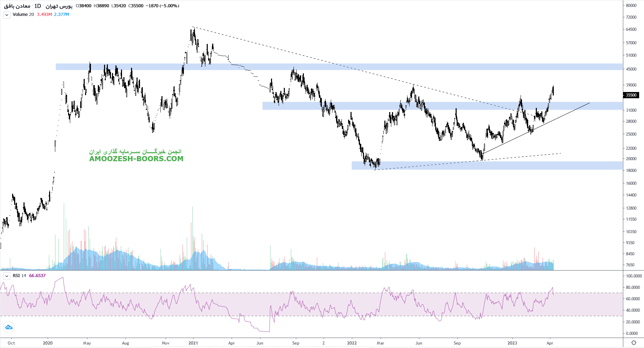644x348 pixels.
Task: Collapse the Volume indicator legend chevron
Action: click(x=7, y=15)
